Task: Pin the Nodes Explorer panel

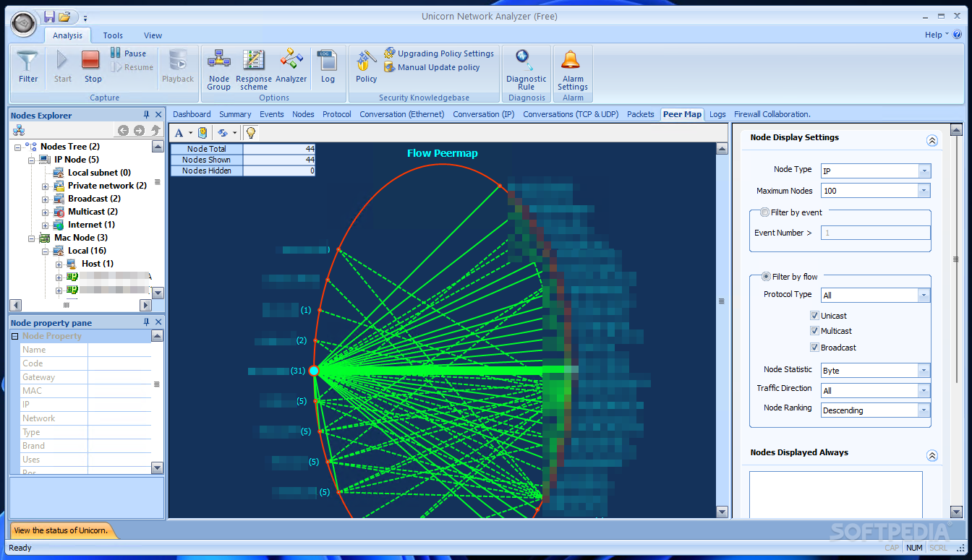Action: (x=146, y=115)
